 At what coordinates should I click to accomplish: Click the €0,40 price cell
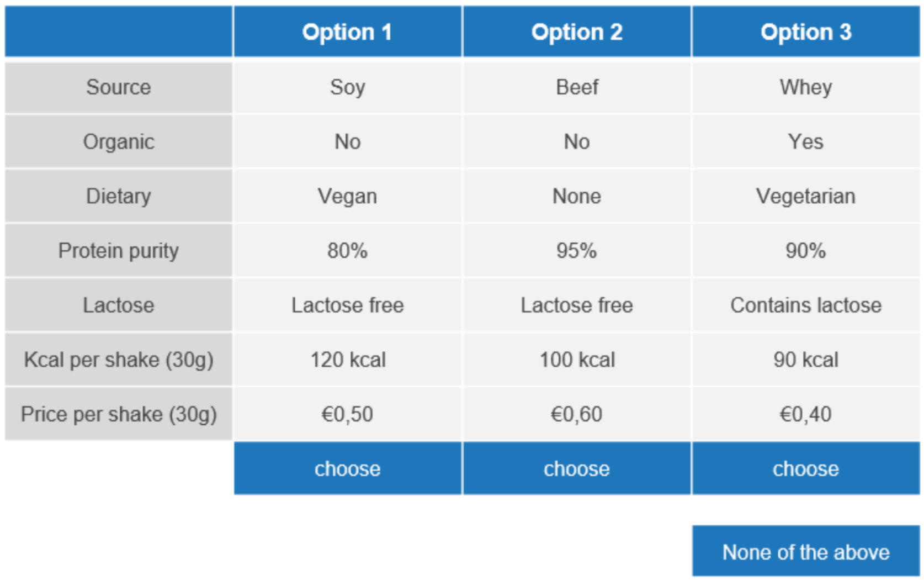pos(806,414)
